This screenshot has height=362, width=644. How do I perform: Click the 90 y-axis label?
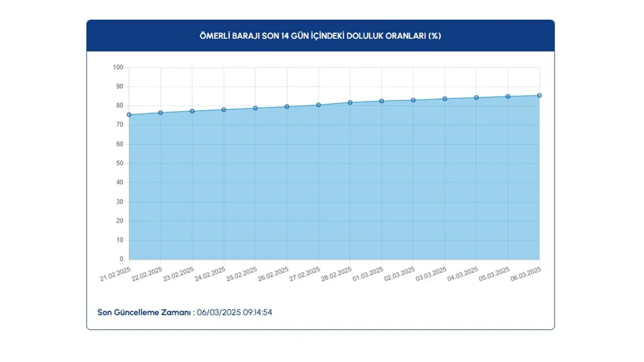coord(120,86)
